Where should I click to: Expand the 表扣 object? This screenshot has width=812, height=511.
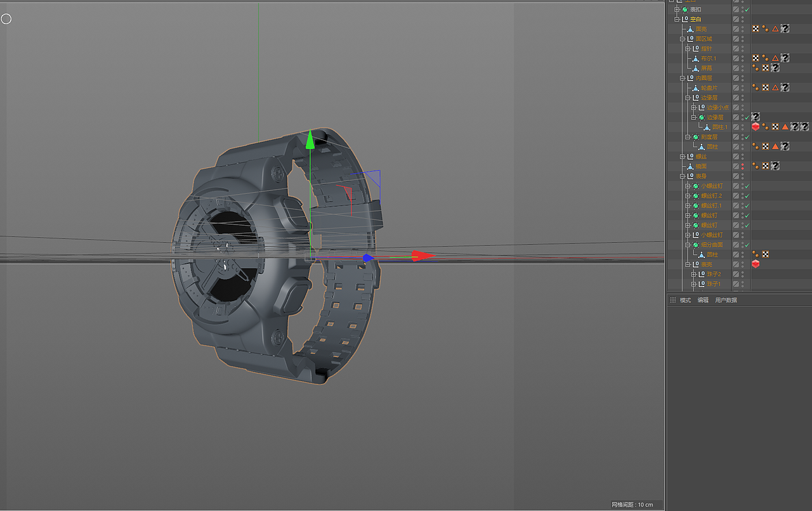677,10
